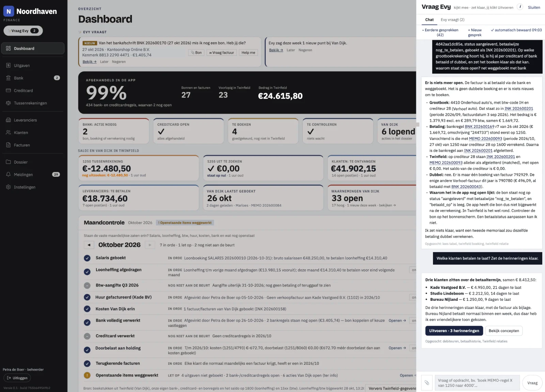Toggle the Loonheffing afgedragen checkmark

[x=87, y=272]
